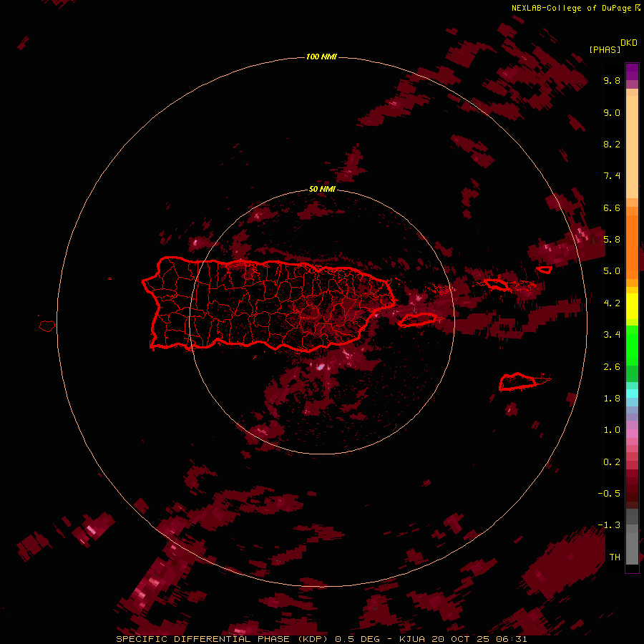Select the 9.8 value on the color scale

(x=612, y=80)
